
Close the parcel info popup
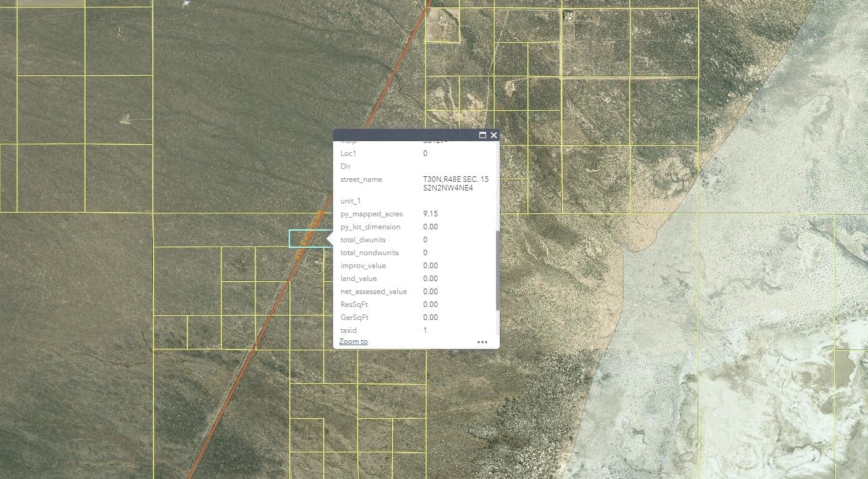click(x=494, y=135)
